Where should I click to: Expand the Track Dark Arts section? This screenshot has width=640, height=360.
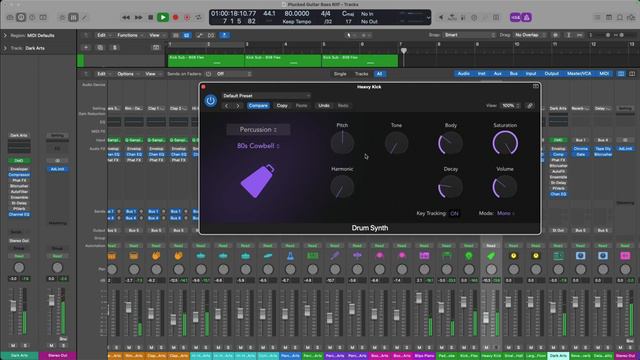tap(5, 48)
